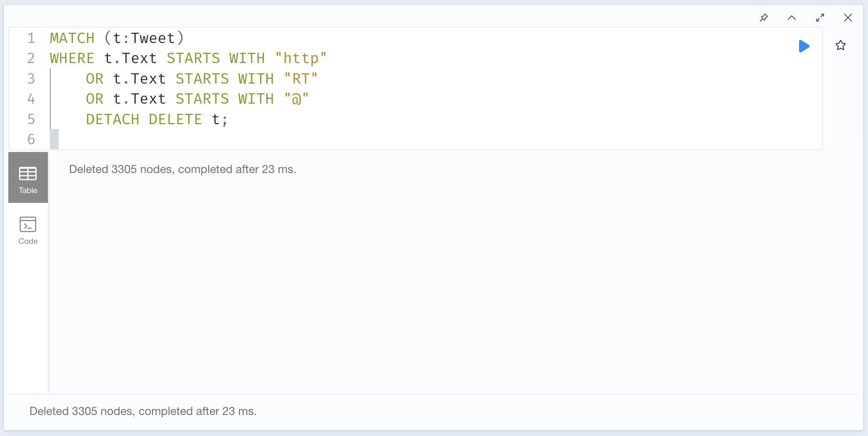Image resolution: width=868 pixels, height=436 pixels.
Task: Click the Code terminal icon
Action: (x=28, y=224)
